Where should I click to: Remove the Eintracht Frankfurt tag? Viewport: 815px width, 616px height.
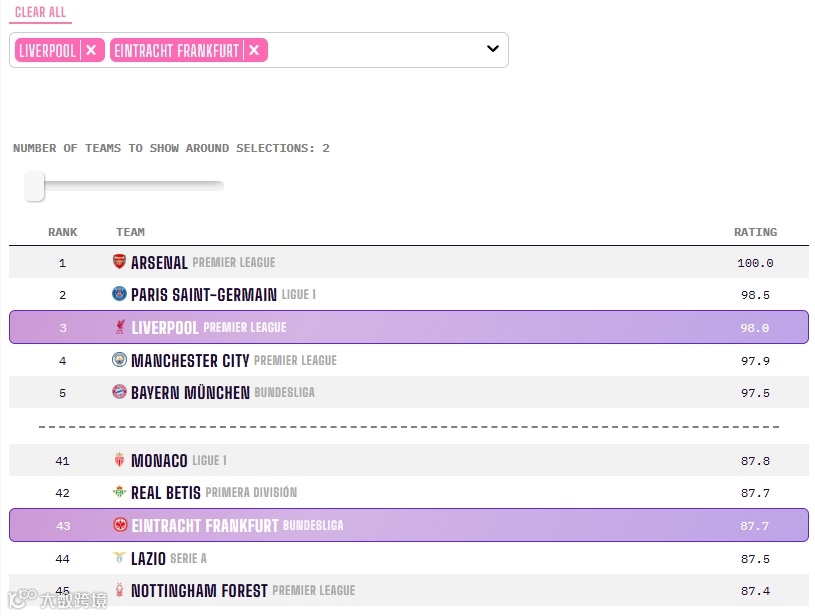(x=254, y=50)
